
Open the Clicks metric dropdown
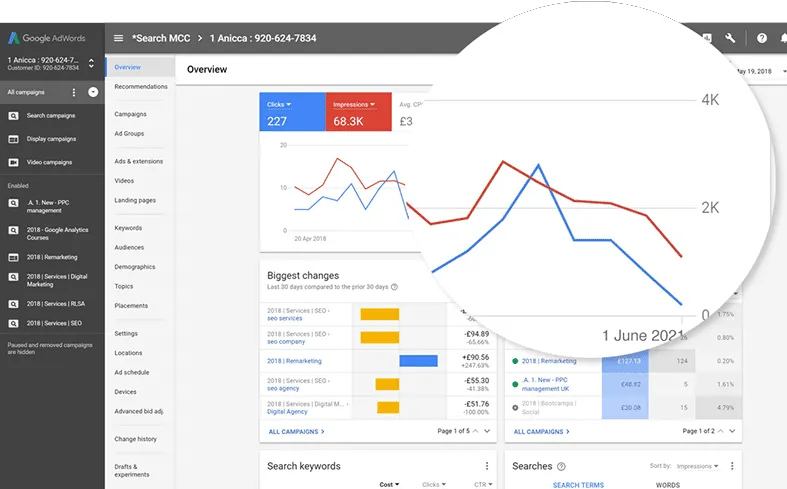(279, 104)
